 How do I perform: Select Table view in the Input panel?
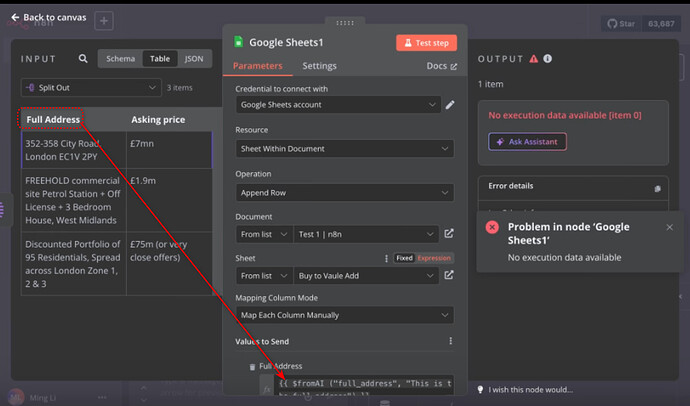click(x=160, y=59)
